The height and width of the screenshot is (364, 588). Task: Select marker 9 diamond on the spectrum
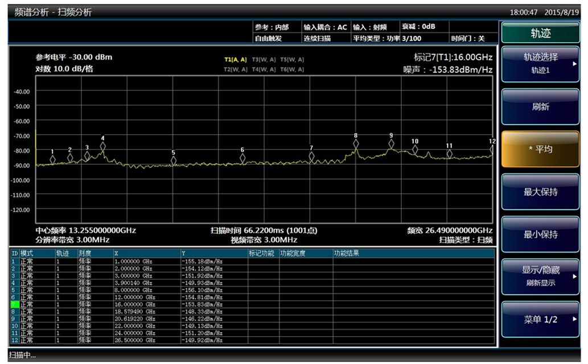pyautogui.click(x=391, y=144)
